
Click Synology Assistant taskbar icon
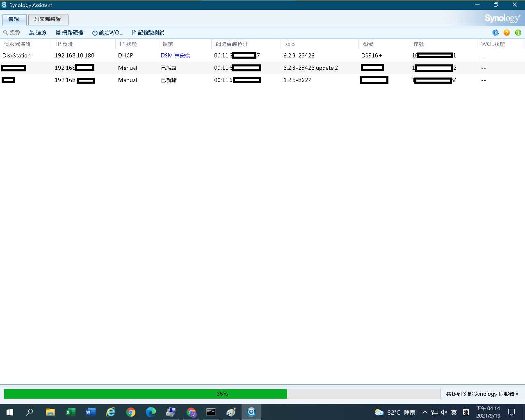251,412
